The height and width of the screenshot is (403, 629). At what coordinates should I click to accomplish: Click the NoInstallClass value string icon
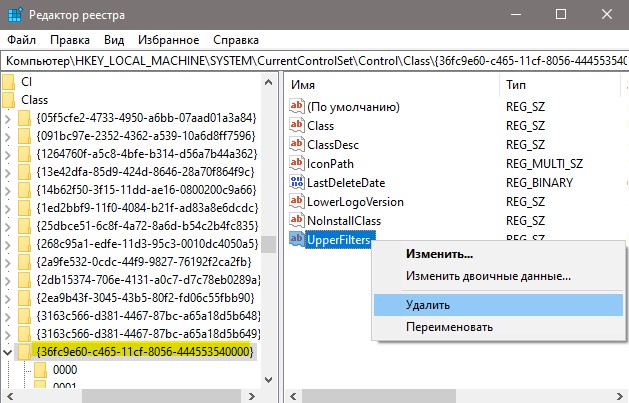click(297, 221)
